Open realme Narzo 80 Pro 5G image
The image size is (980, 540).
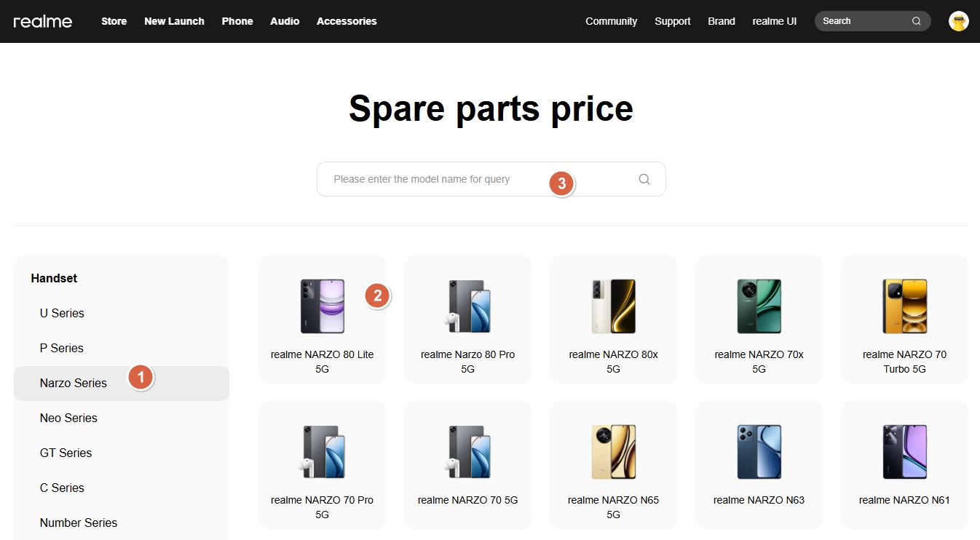tap(467, 306)
